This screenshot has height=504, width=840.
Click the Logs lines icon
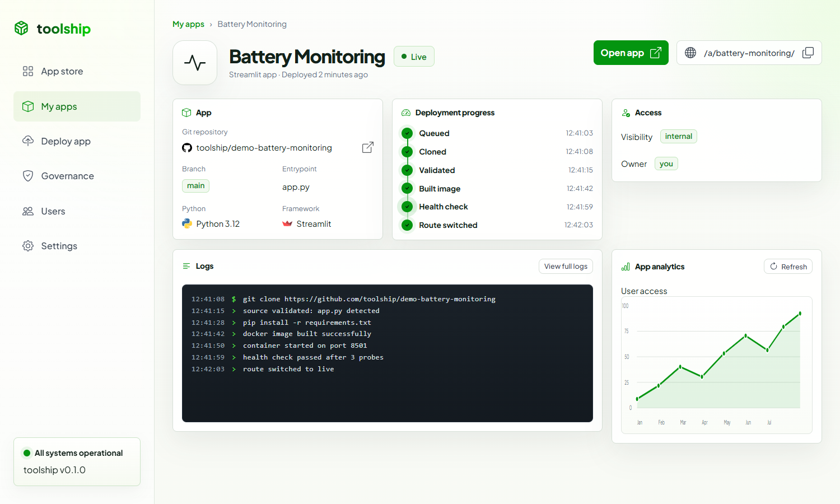pyautogui.click(x=186, y=266)
